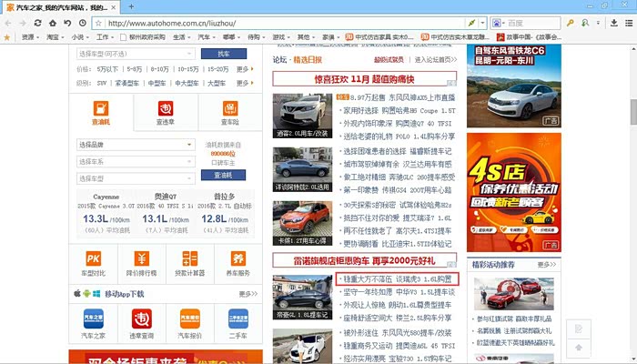637x364 pixels.
Task: Open the 降价排行榜 price-drop icon
Action: point(142,259)
